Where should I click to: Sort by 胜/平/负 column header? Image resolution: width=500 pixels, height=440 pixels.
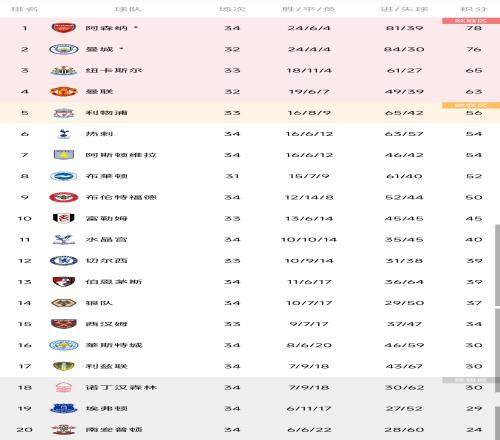click(309, 9)
